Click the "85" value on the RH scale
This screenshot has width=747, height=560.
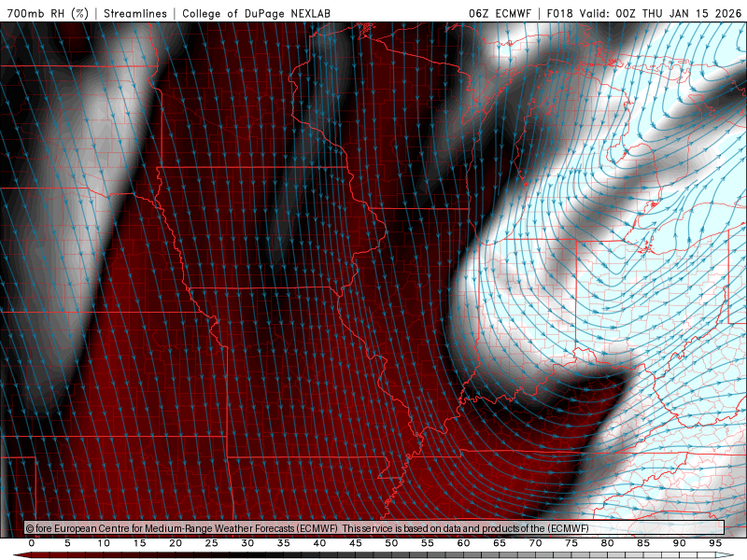pyautogui.click(x=643, y=543)
